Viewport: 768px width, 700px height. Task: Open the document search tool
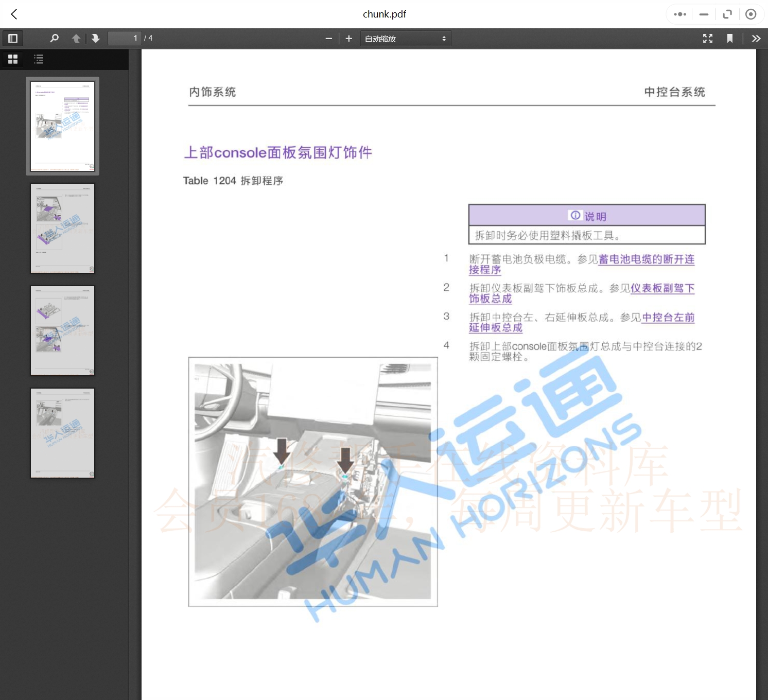point(54,38)
